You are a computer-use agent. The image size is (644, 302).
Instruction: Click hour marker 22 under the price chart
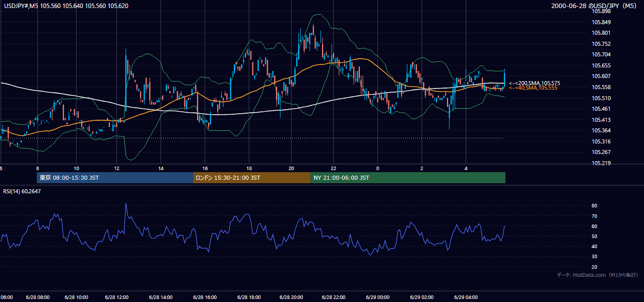coord(334,169)
